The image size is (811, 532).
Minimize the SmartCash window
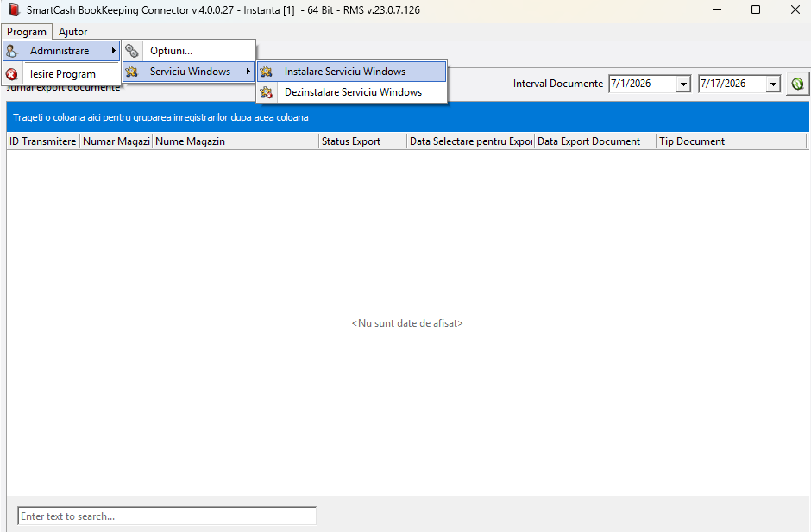click(x=717, y=9)
